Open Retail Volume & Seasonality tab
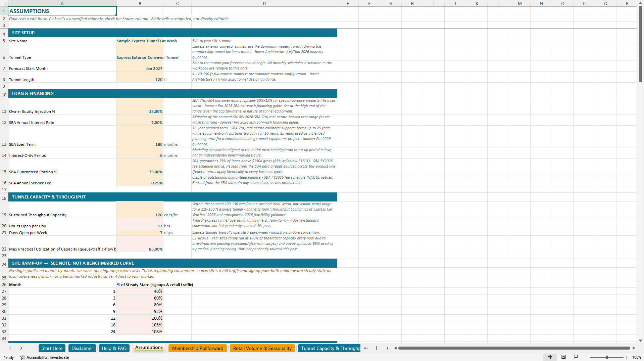This screenshot has width=644, height=361. coord(262,348)
